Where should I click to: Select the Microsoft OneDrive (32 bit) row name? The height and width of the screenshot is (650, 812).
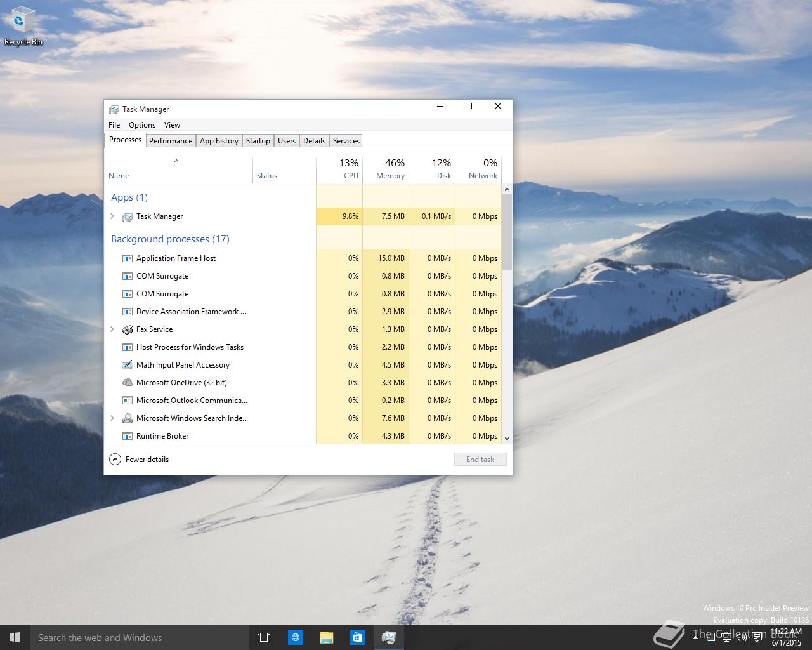click(x=181, y=383)
